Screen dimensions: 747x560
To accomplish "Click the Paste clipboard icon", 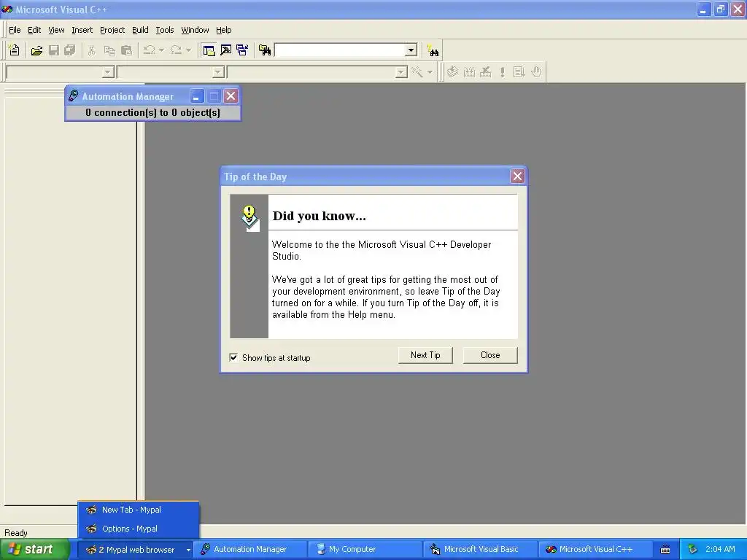I will click(127, 50).
